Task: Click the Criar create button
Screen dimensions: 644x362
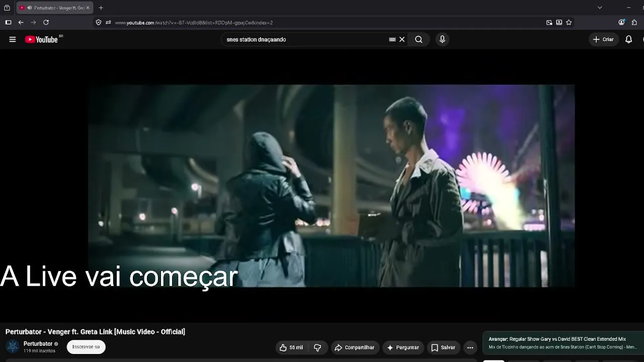Action: (603, 39)
